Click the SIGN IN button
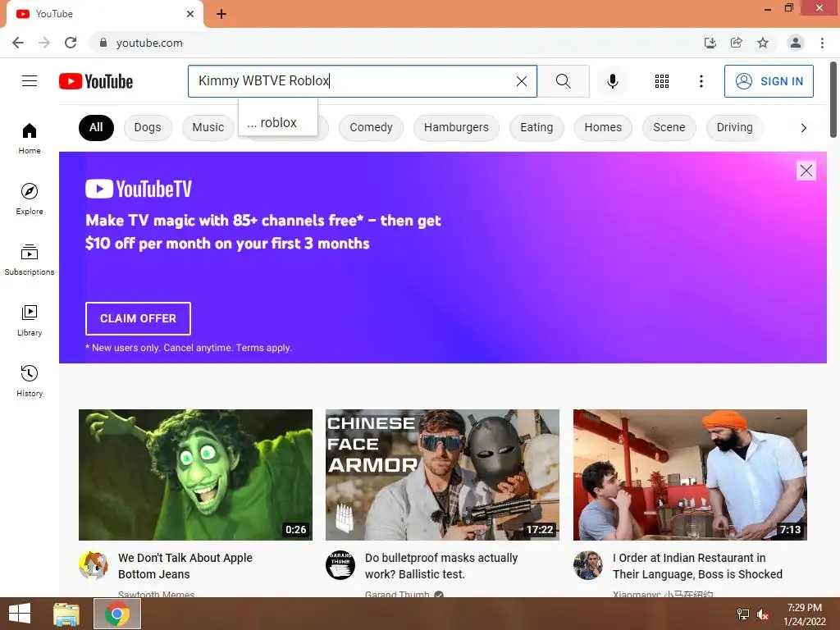Screen dimensions: 840x630 768,81
